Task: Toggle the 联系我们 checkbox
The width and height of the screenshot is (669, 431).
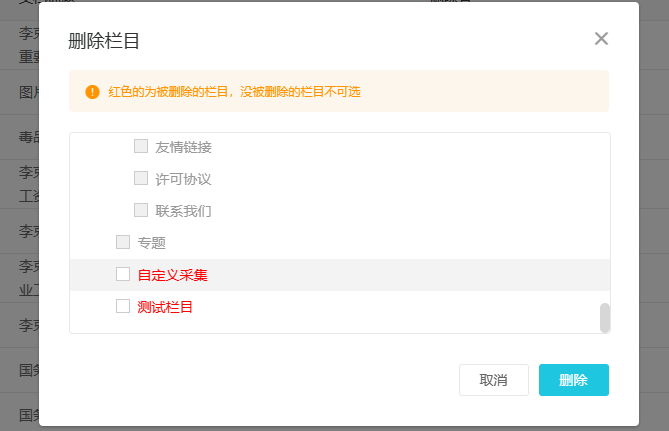Action: [141, 210]
